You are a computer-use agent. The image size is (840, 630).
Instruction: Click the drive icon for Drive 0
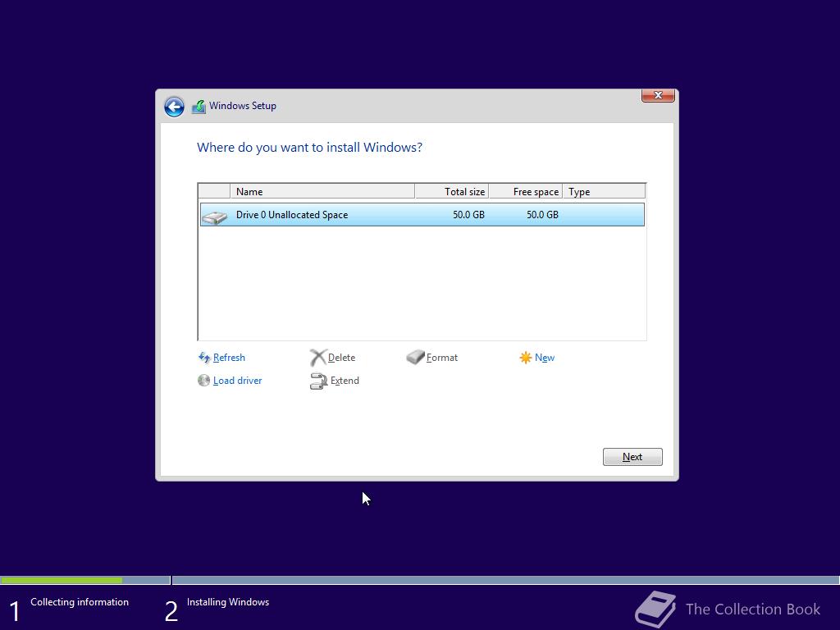point(215,216)
